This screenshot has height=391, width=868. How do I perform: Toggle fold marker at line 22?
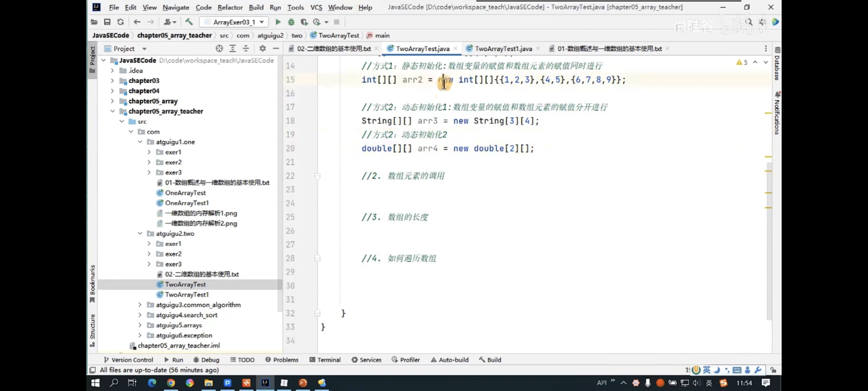[317, 176]
